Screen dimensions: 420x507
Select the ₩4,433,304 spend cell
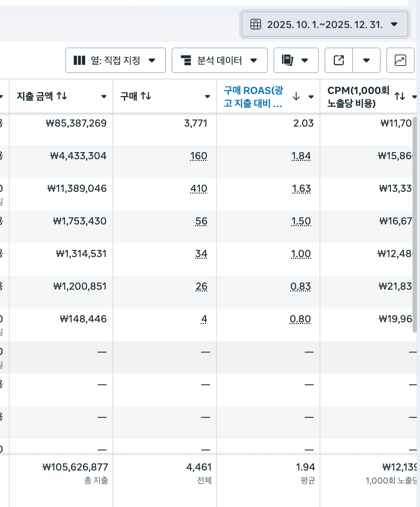[x=78, y=156]
